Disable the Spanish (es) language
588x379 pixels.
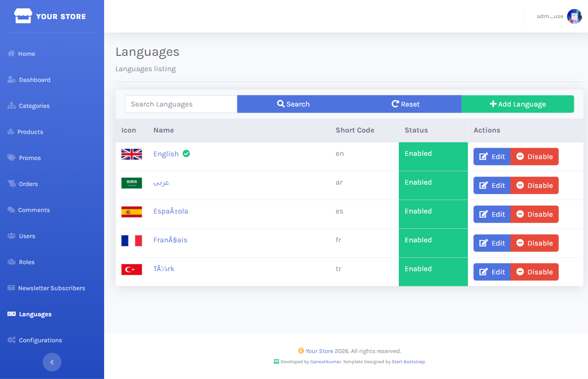[535, 214]
